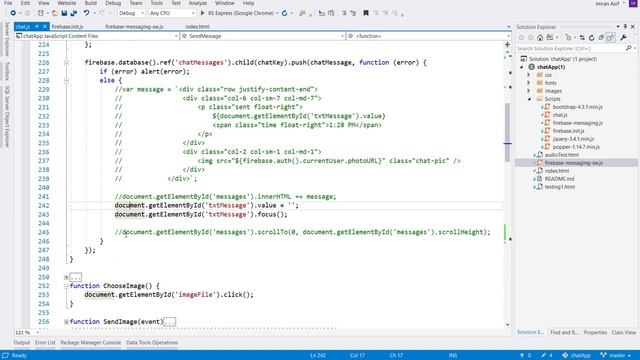Start debugging with the green play icon

202,13
